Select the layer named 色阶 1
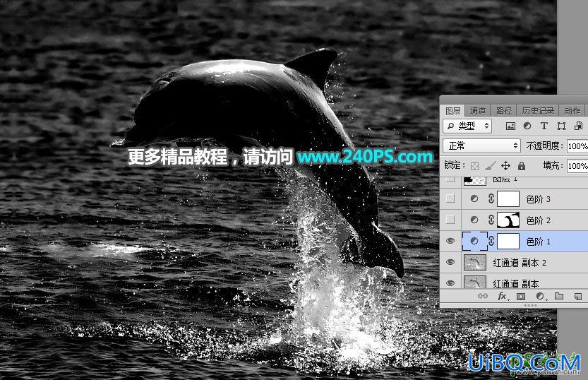Image resolution: width=588 pixels, height=380 pixels. [538, 242]
